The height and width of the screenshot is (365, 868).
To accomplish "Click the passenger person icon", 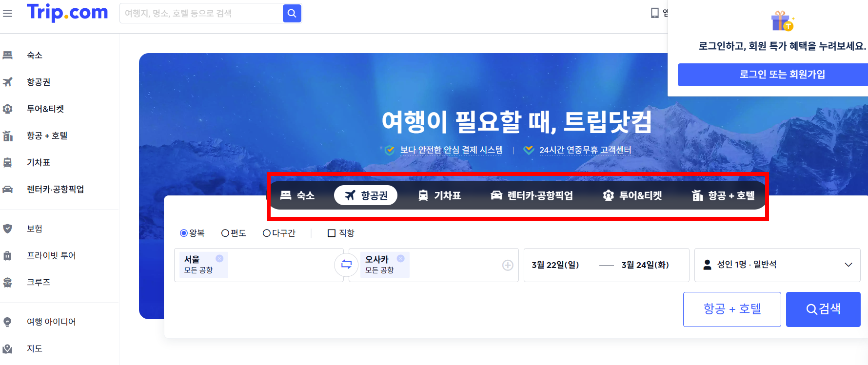I will (707, 265).
